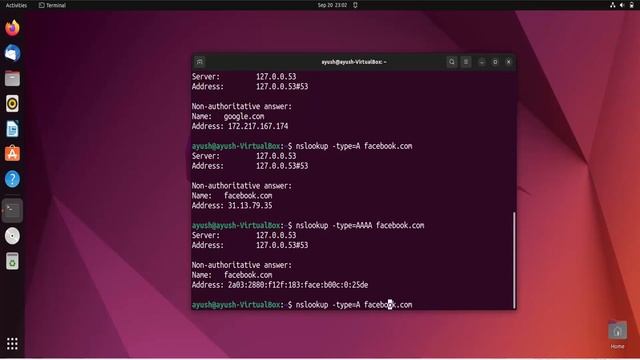Show Applications grid button
Viewport: 640px width, 360px height.
12,344
